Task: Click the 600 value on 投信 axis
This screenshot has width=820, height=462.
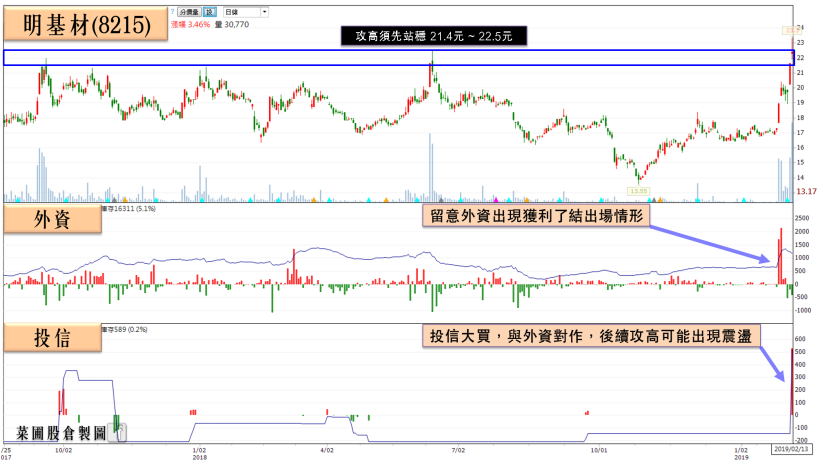Action: [800, 339]
